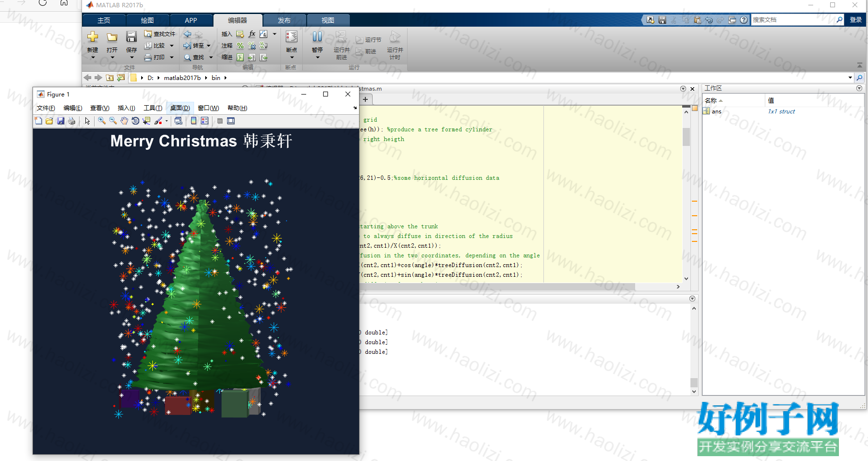
Task: Open the 工具(T) menu in Figure 1
Action: point(153,108)
